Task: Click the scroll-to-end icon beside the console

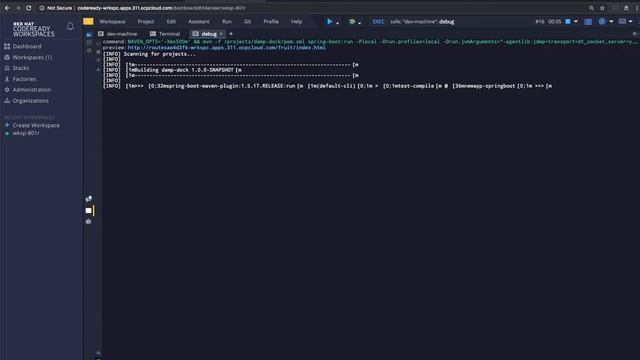Action: (98, 69)
